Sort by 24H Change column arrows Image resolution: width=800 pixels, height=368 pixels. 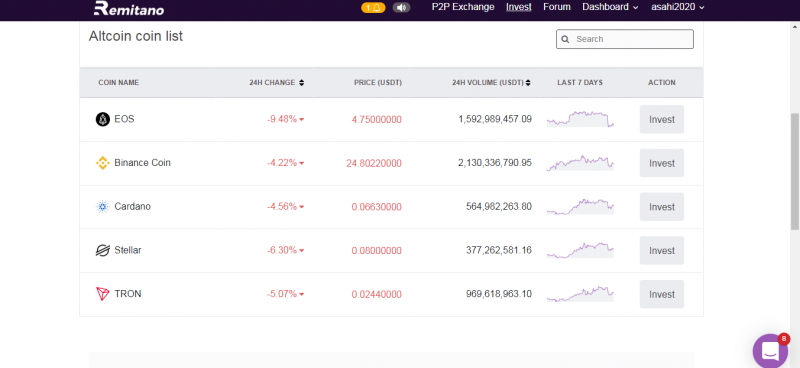point(302,83)
